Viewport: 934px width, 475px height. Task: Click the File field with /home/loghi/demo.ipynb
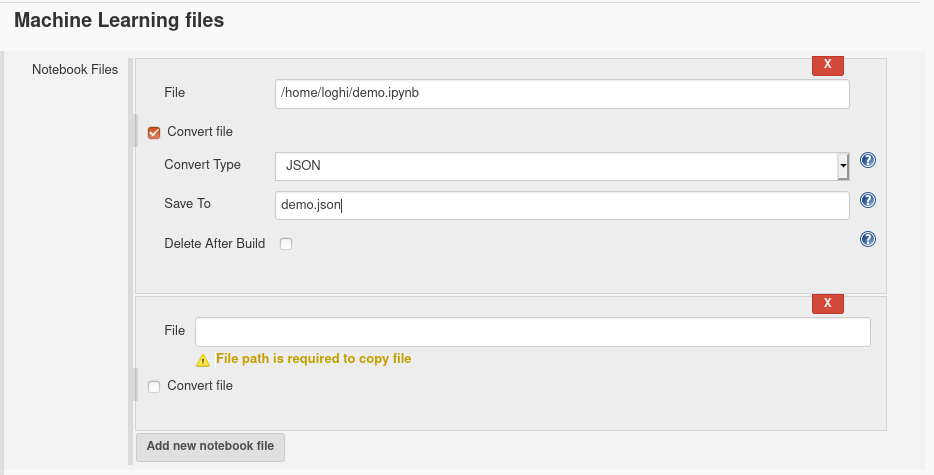tap(562, 94)
